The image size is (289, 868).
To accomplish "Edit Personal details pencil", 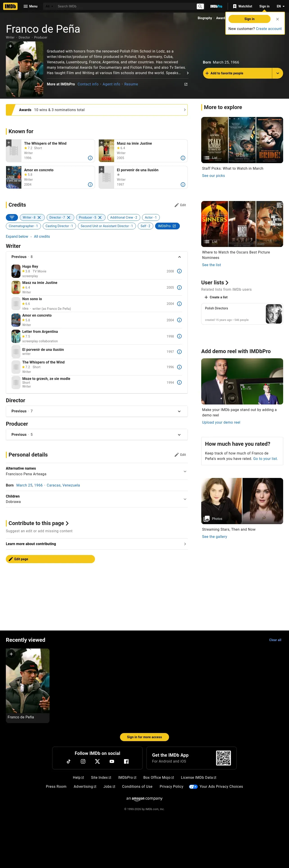I will point(180,455).
